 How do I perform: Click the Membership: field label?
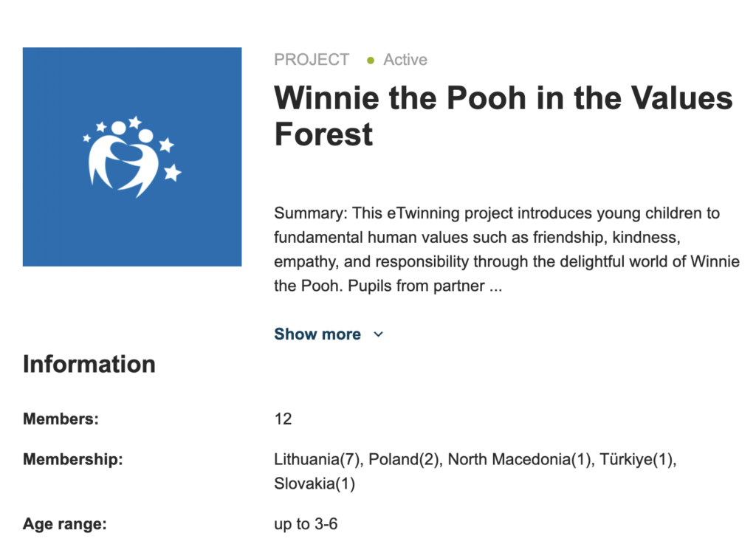(73, 459)
